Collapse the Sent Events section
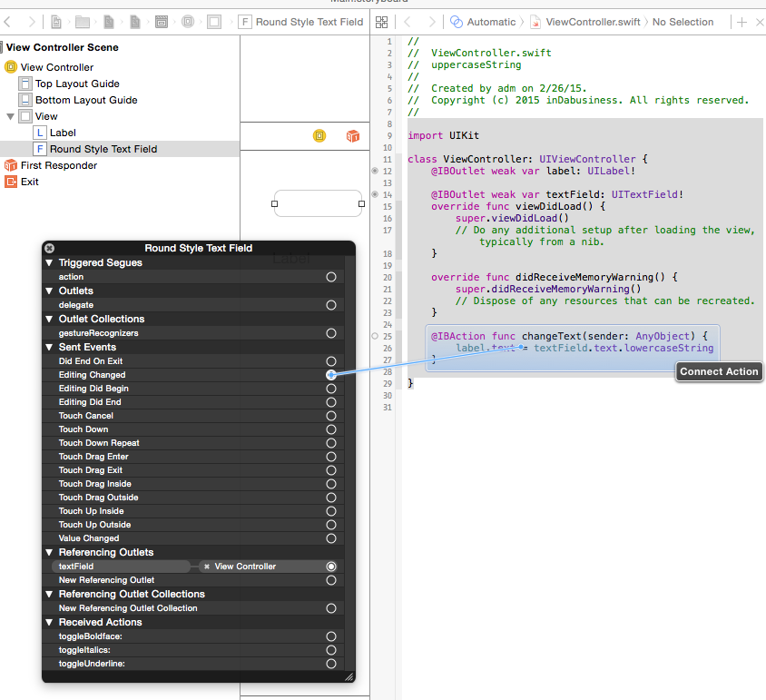Screen dimensions: 766x700 pyautogui.click(x=49, y=347)
